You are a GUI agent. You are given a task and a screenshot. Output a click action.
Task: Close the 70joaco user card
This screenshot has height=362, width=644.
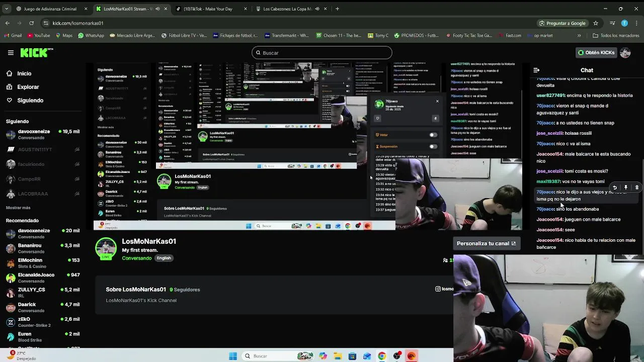point(437,102)
